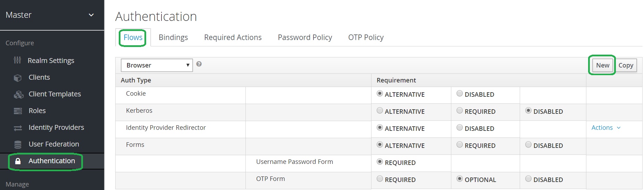Viewport: 644px width, 190px height.
Task: Click the Authentication lock icon
Action: pos(18,161)
